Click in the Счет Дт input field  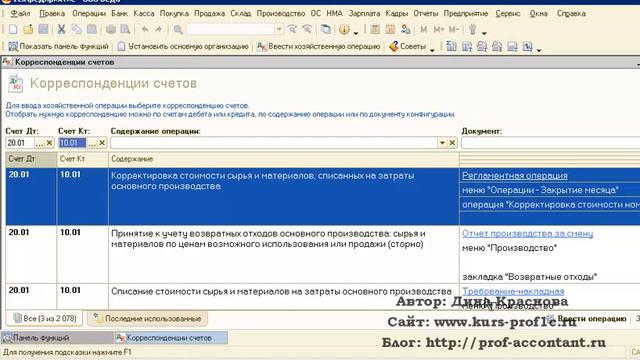(20, 143)
